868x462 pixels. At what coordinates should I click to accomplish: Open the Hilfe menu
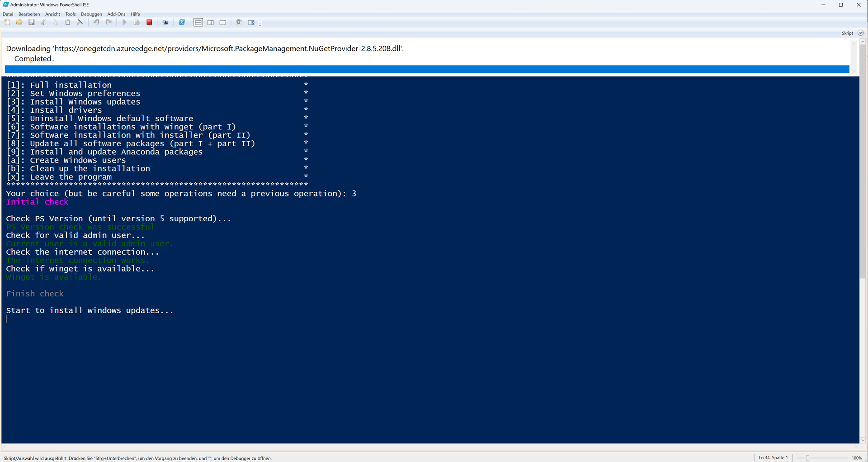click(x=135, y=14)
